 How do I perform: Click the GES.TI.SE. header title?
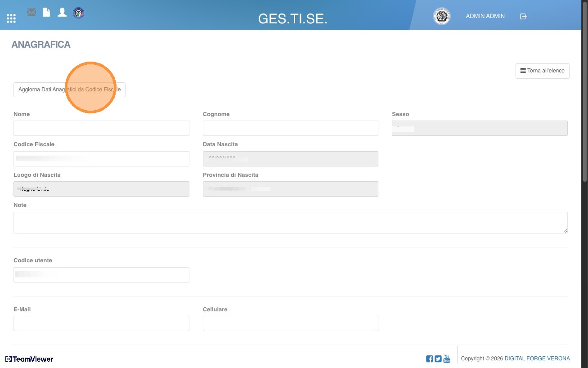(293, 18)
